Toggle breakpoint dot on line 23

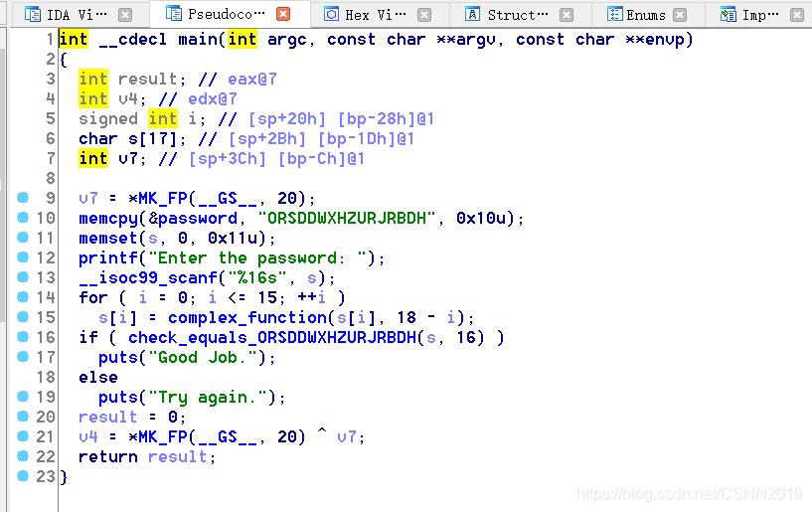pyautogui.click(x=23, y=476)
